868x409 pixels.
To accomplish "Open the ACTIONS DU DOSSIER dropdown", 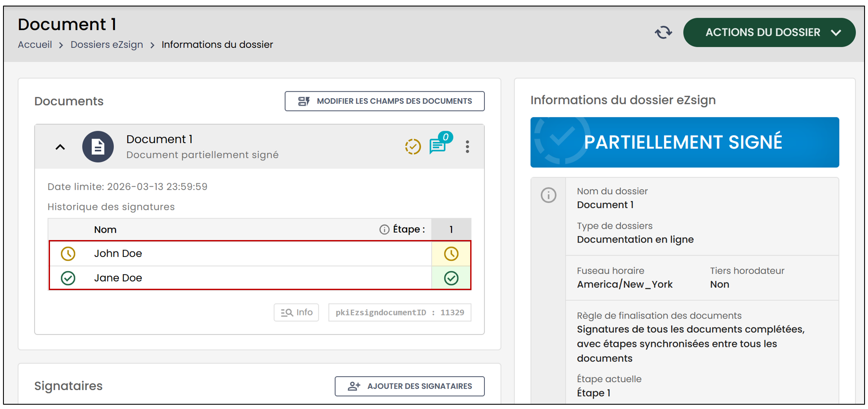I will point(769,32).
